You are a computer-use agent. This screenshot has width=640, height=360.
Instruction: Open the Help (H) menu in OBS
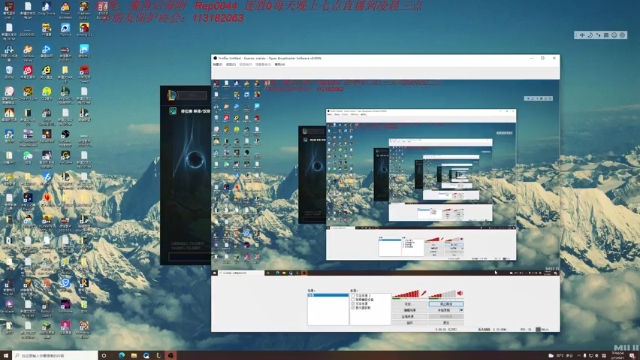pos(280,64)
